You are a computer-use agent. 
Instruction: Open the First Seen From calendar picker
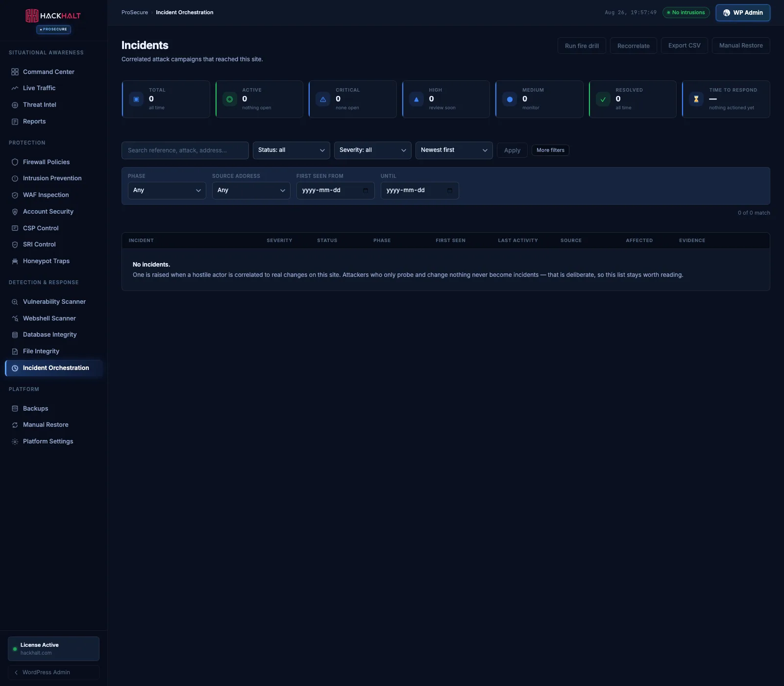tap(366, 191)
